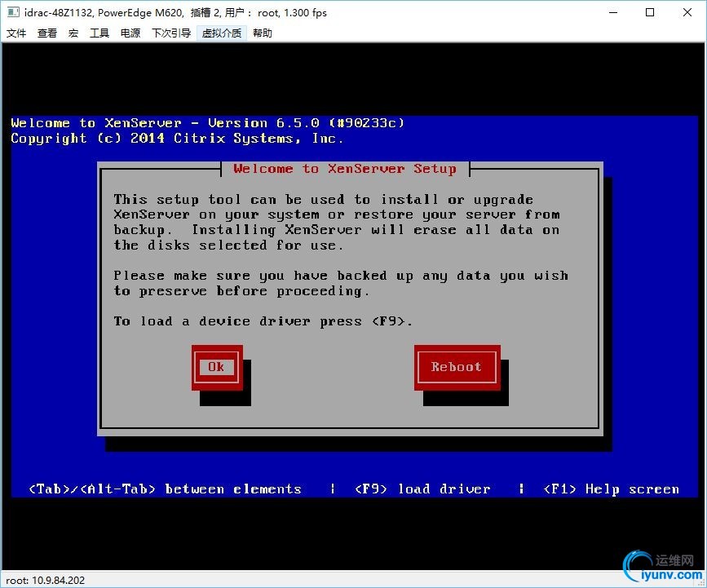Click the 'Version 6.5.0 (#90233c)' header text
The width and height of the screenshot is (707, 588).
(x=306, y=123)
